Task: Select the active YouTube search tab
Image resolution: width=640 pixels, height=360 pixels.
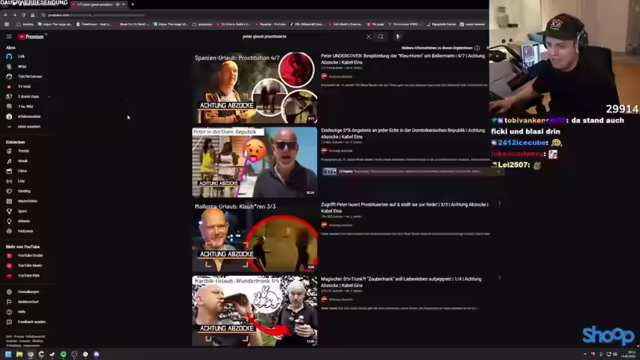Action: [99, 4]
